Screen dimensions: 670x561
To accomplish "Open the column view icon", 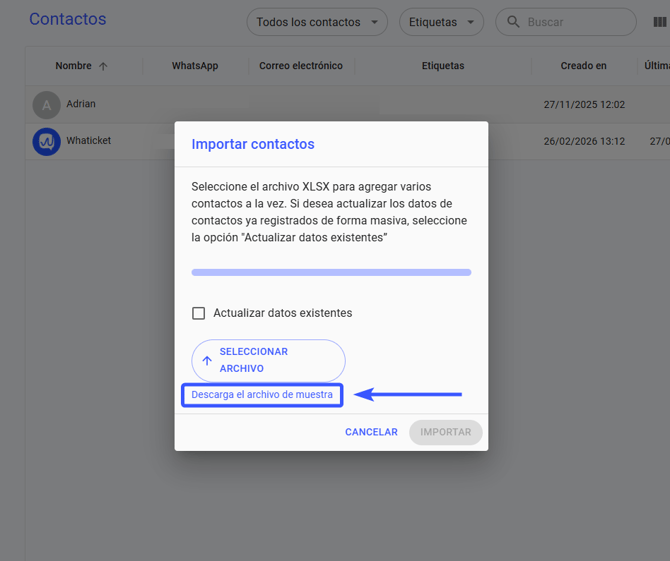I will click(660, 22).
